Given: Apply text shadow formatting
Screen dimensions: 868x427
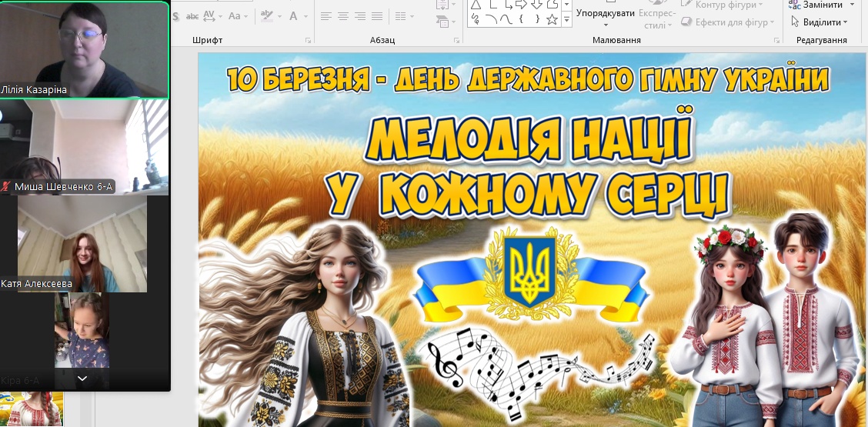Looking at the screenshot, I should coord(176,16).
